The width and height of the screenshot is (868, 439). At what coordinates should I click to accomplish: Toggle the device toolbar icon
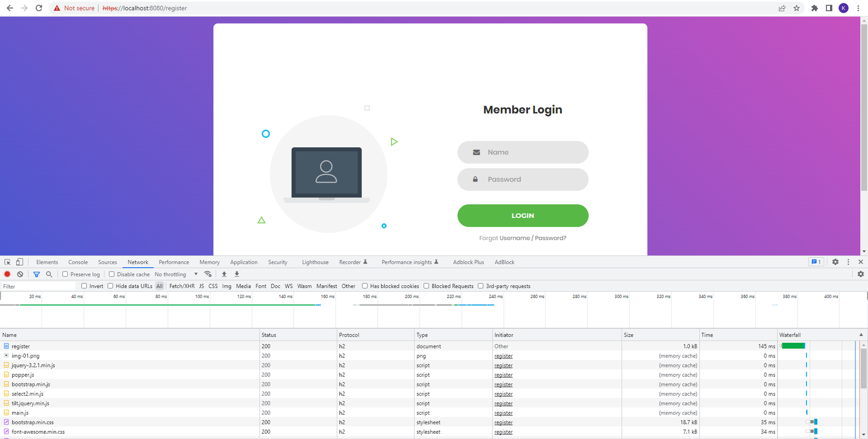(19, 262)
